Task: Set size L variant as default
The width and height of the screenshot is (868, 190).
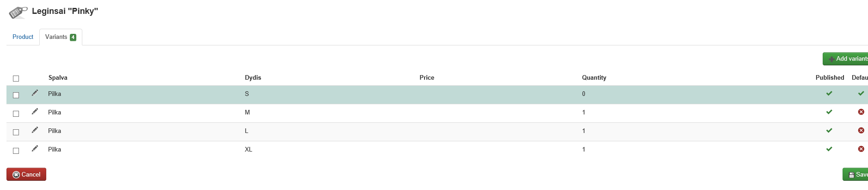Action: pos(861,131)
